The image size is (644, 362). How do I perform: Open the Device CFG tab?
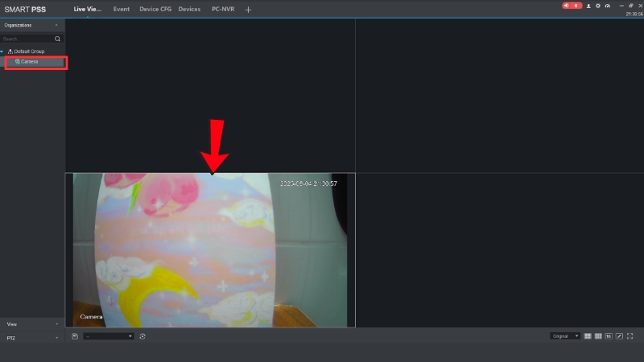[154, 9]
